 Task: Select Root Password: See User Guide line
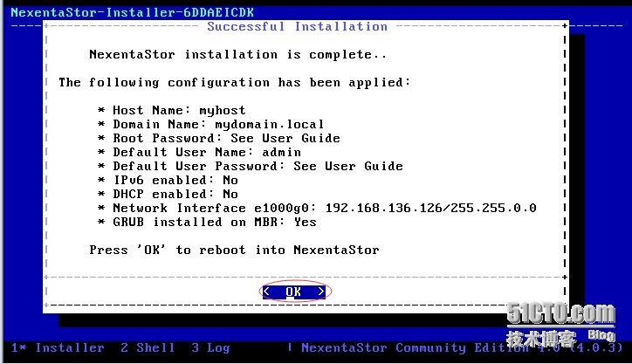[219, 138]
